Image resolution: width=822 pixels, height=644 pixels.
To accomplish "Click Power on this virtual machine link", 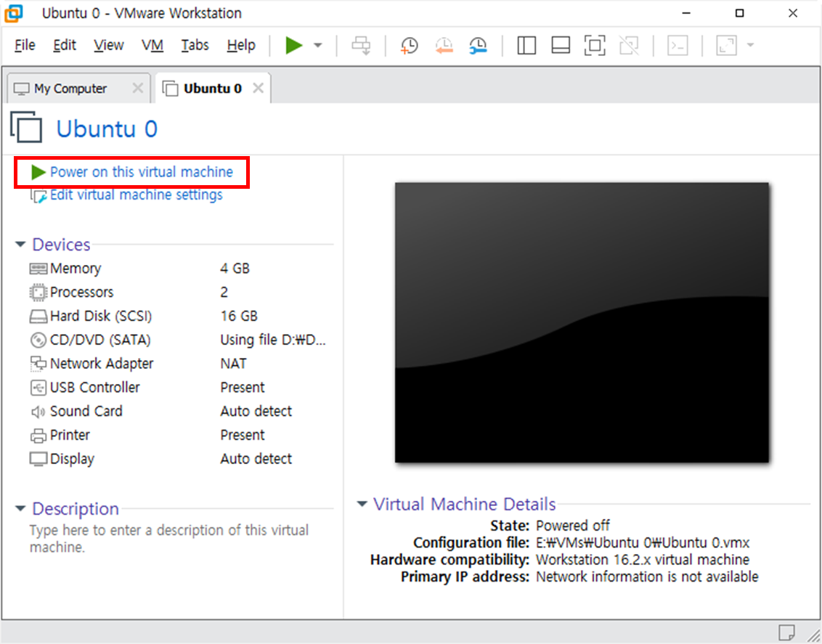I will (x=141, y=172).
